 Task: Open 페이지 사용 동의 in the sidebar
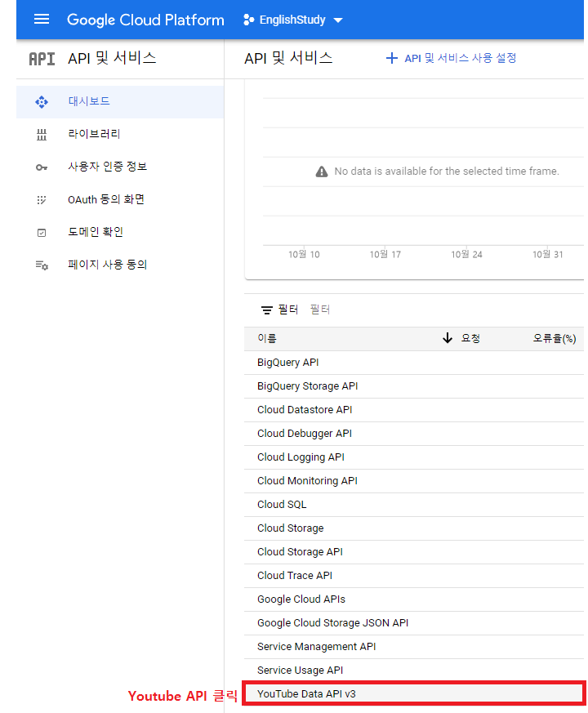coord(120,265)
